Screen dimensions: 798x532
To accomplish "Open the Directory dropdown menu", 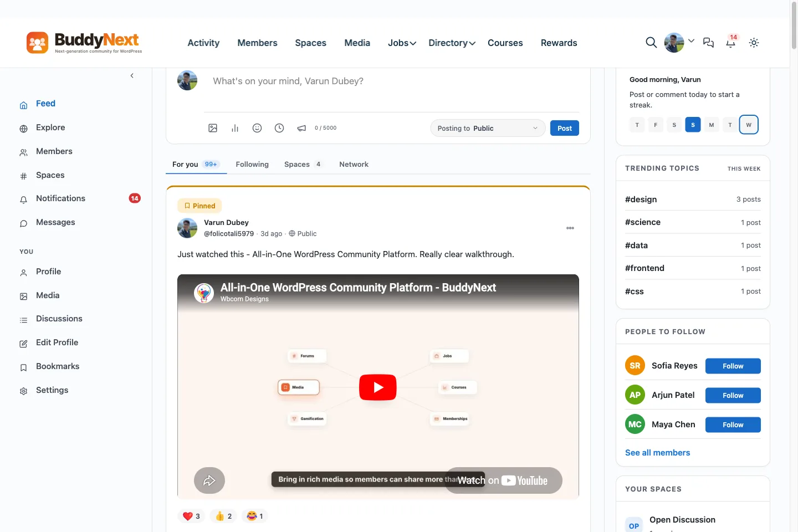I will point(452,43).
